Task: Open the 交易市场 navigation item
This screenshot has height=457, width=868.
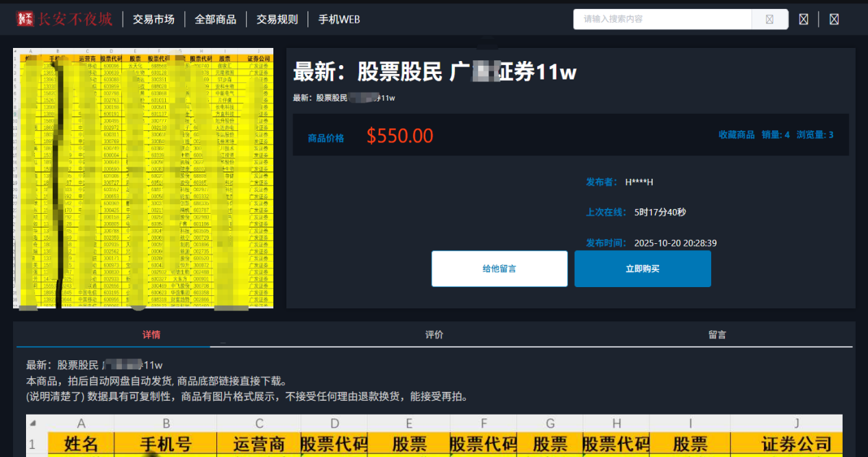Action: [x=153, y=19]
